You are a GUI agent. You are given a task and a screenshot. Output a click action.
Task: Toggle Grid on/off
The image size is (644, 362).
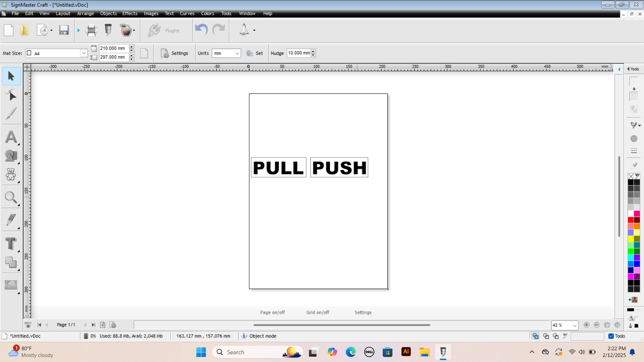(318, 312)
